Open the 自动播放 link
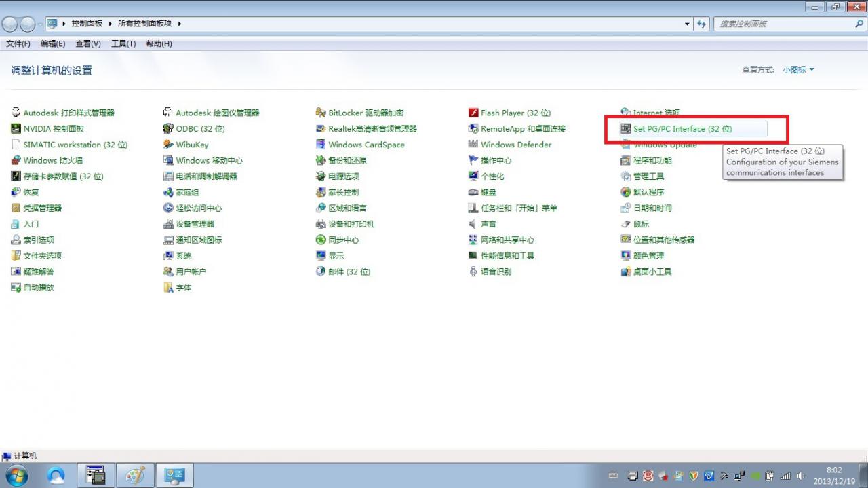The width and height of the screenshot is (868, 488). click(x=39, y=288)
